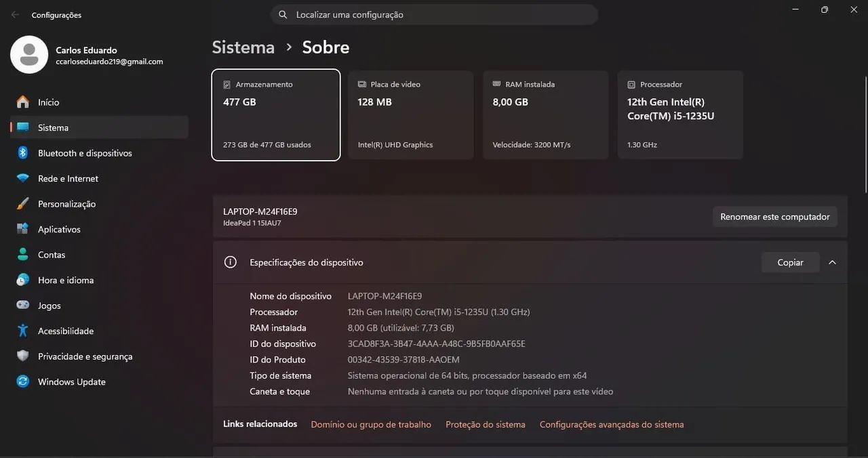Click the Copiar button
Image resolution: width=868 pixels, height=458 pixels.
[x=790, y=262]
